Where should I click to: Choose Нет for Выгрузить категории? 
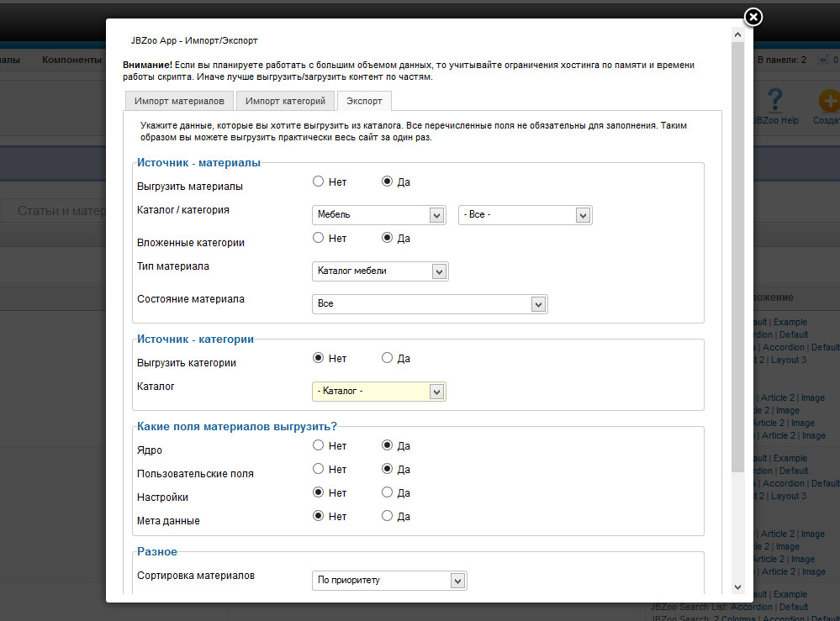[318, 358]
